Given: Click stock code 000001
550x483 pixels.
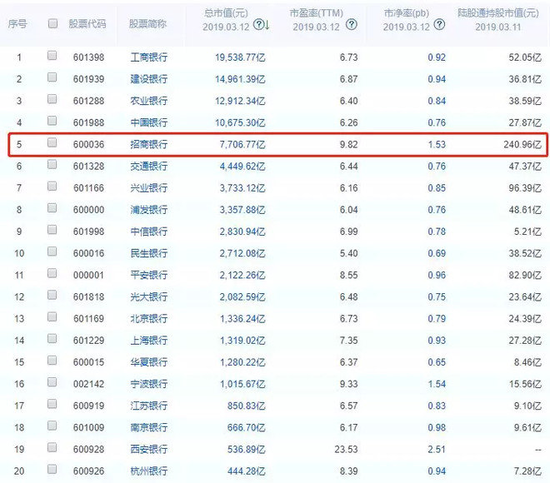Looking at the screenshot, I should (x=88, y=275).
